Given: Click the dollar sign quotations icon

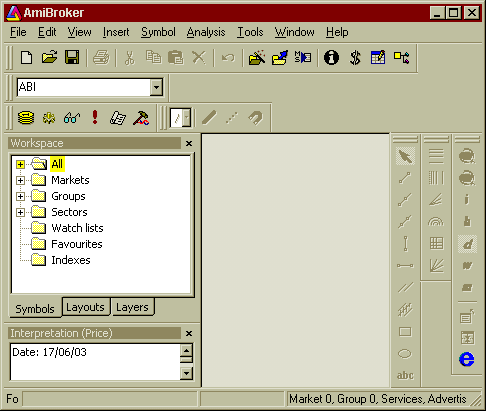Looking at the screenshot, I should [x=355, y=57].
